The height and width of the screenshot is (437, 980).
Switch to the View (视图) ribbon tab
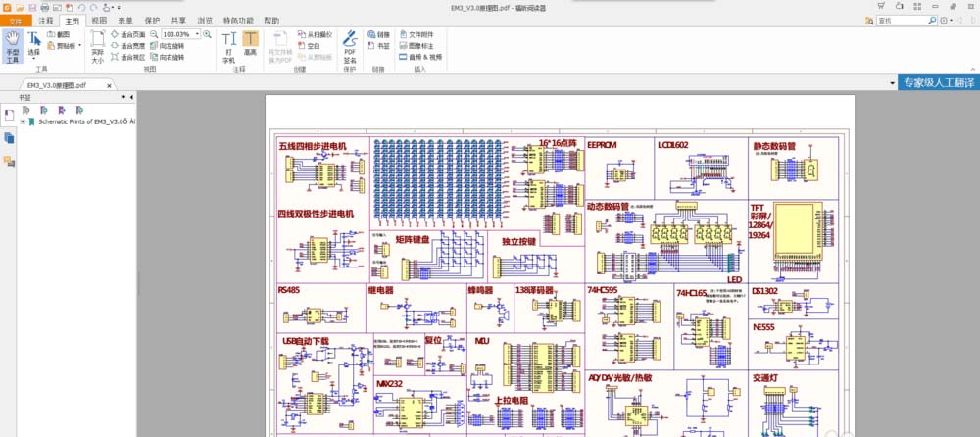pyautogui.click(x=99, y=20)
